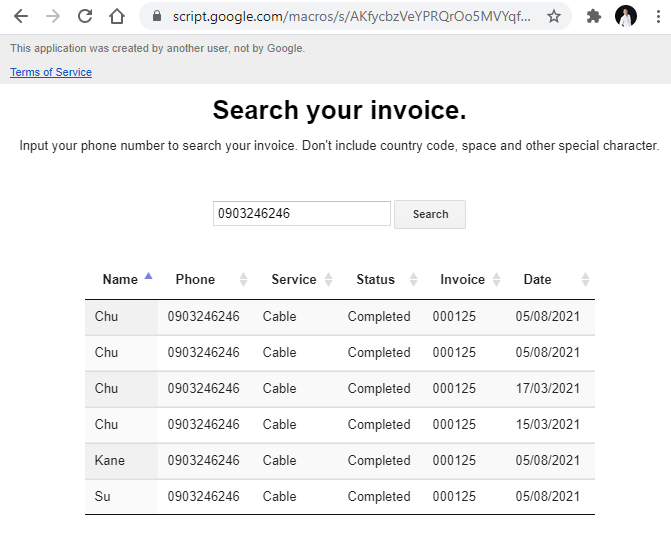View site info via the lock icon
Screen dimensions: 671x533
coord(156,16)
